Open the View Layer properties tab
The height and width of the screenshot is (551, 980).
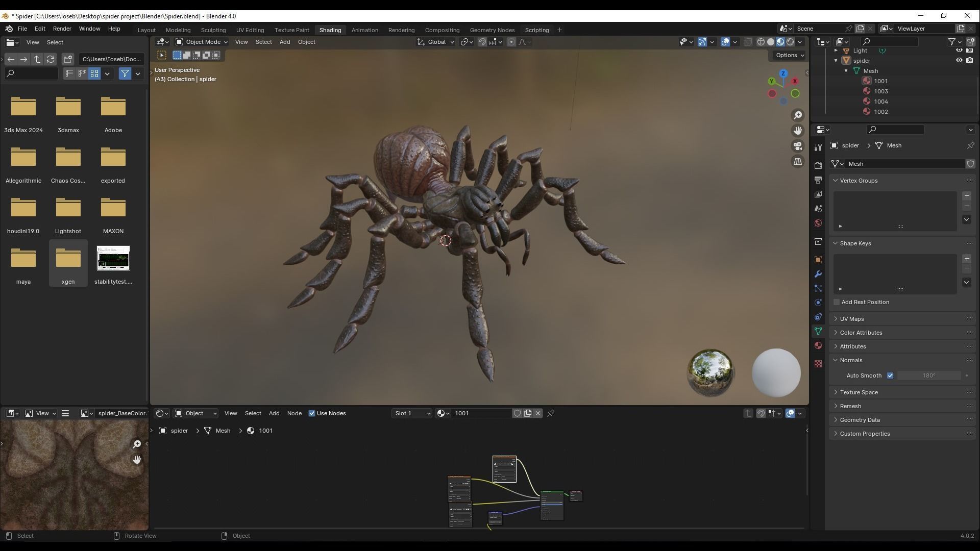click(x=818, y=194)
